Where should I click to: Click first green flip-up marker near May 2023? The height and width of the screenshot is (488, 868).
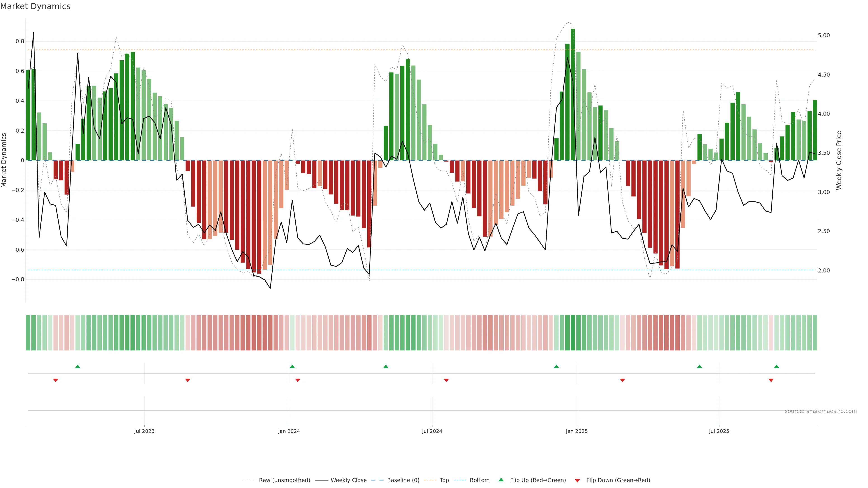pyautogui.click(x=78, y=366)
